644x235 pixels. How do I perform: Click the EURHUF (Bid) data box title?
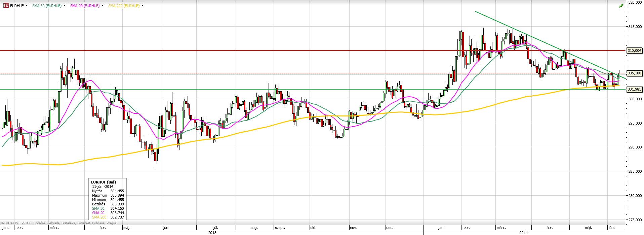tap(104, 182)
